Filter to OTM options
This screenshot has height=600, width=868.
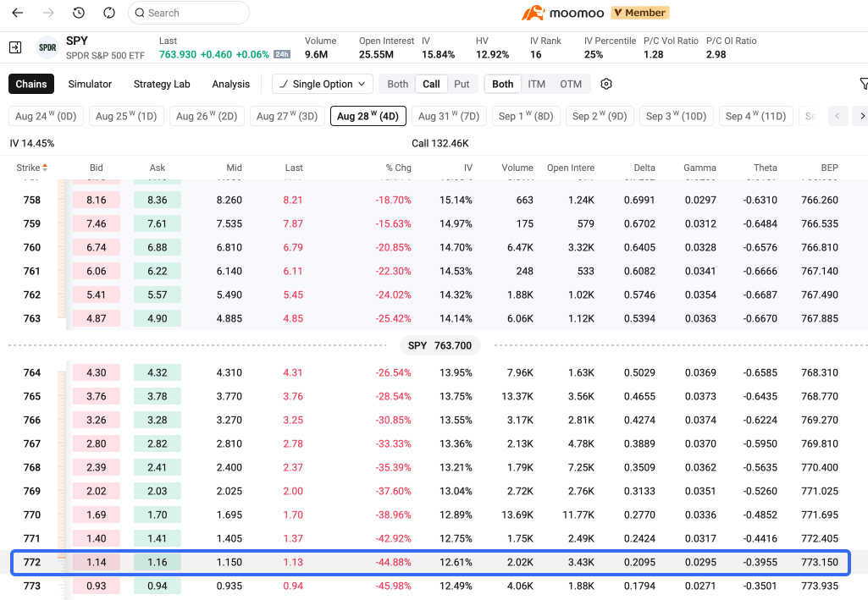pos(571,84)
